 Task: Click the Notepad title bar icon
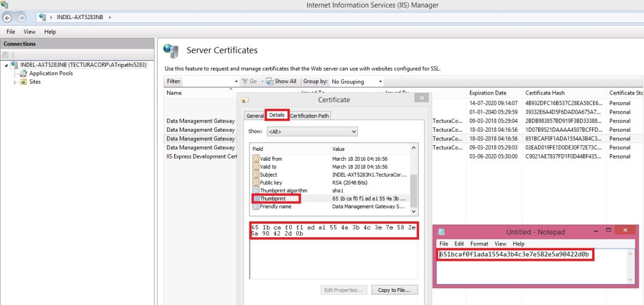442,232
